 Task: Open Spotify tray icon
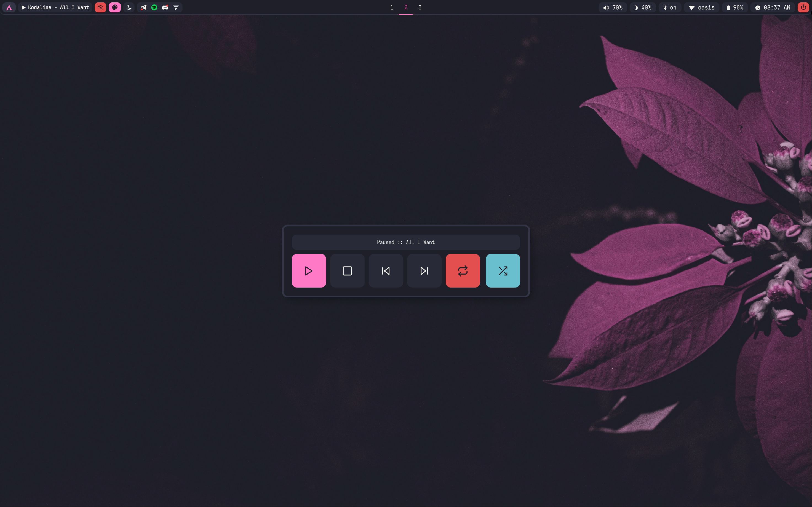coord(154,7)
